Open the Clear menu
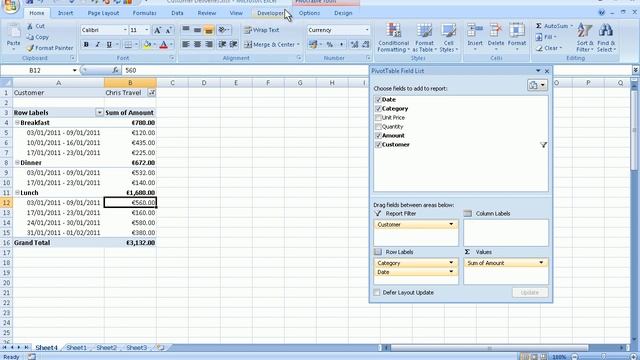This screenshot has height=360, width=640. pyautogui.click(x=549, y=48)
